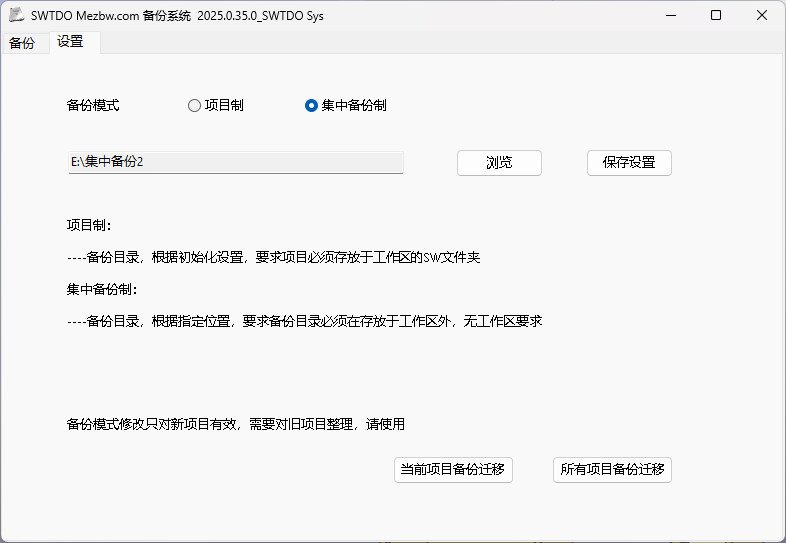
Task: Select the 设置 tab
Action: pos(70,42)
